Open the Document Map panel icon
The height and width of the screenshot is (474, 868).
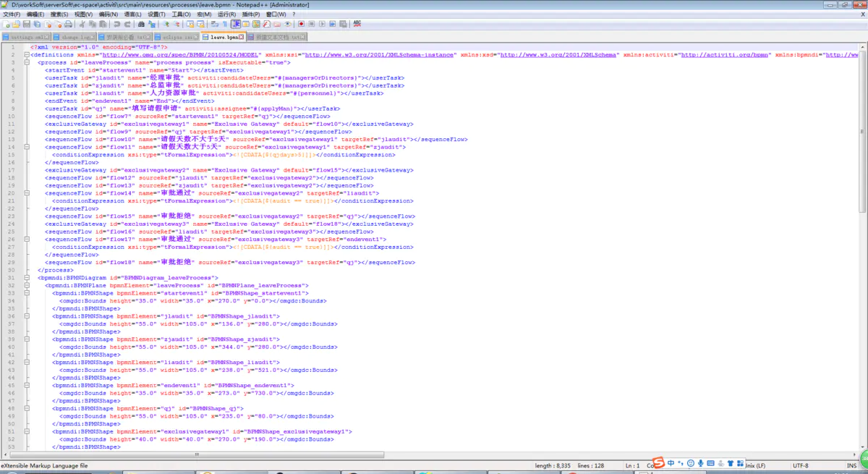[256, 24]
